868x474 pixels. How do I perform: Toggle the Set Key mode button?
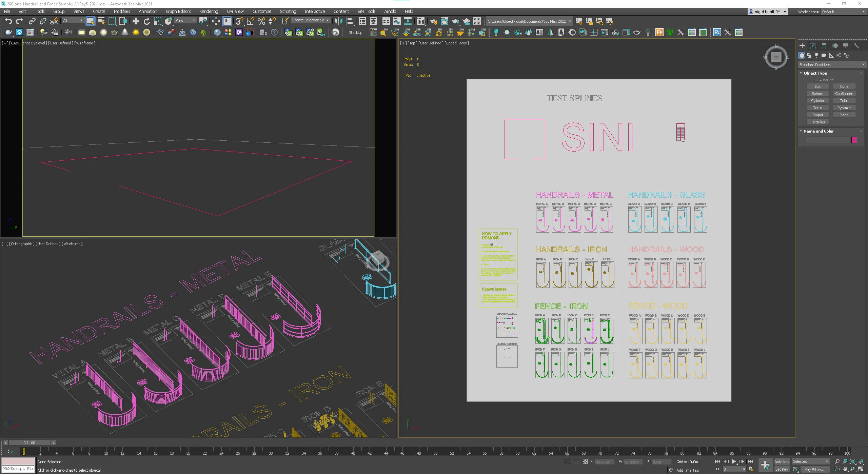[x=782, y=469]
